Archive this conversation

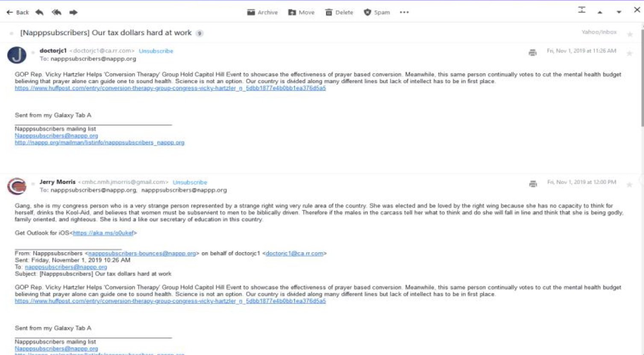tap(262, 12)
